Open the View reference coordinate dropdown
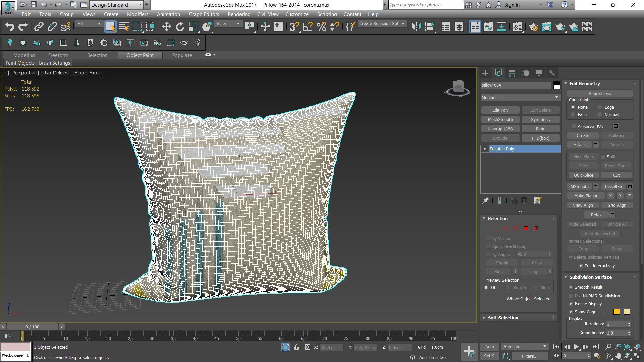 (x=228, y=24)
